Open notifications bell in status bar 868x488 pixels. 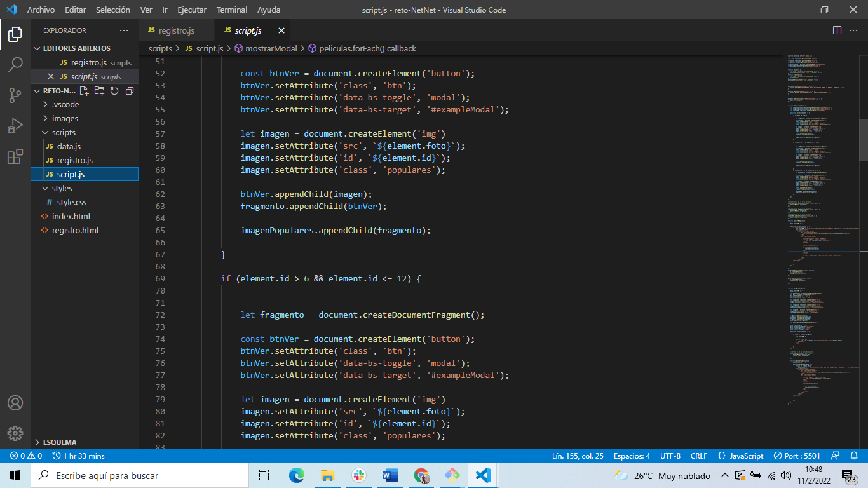854,456
